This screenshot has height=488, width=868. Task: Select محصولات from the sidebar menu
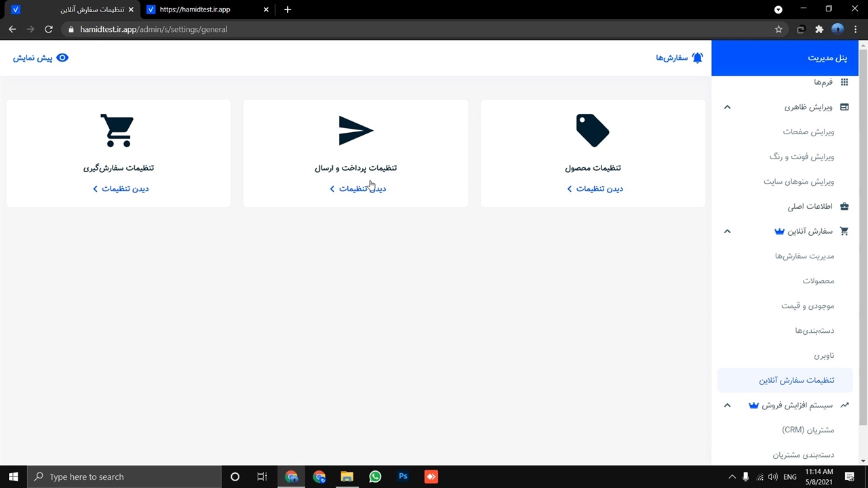tap(818, 281)
